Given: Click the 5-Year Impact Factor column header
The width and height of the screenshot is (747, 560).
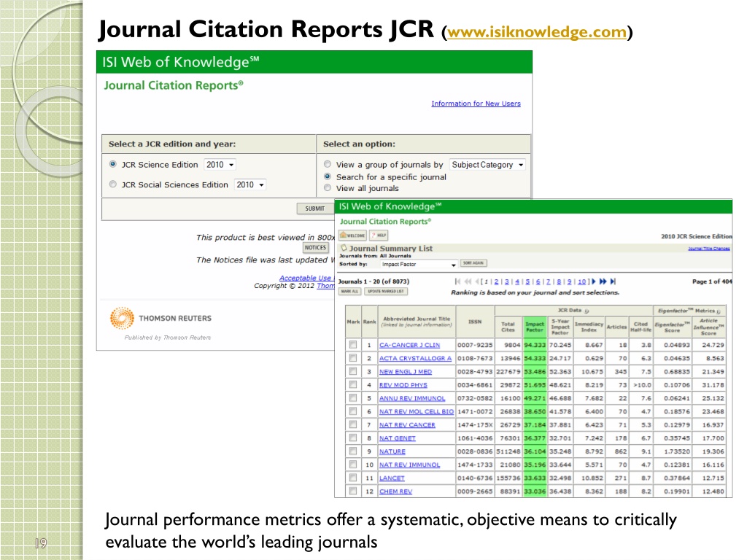Looking at the screenshot, I should (x=560, y=327).
